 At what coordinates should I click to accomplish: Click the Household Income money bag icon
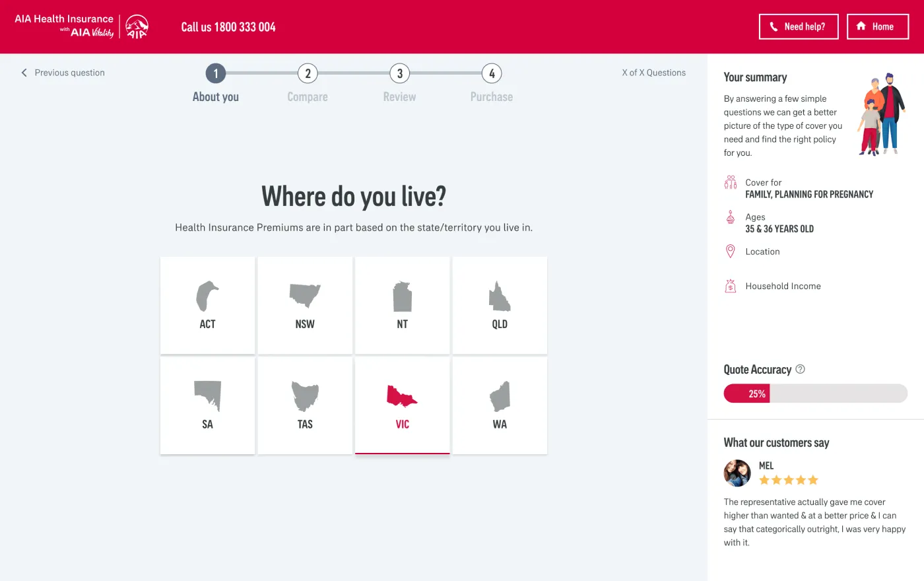click(730, 285)
